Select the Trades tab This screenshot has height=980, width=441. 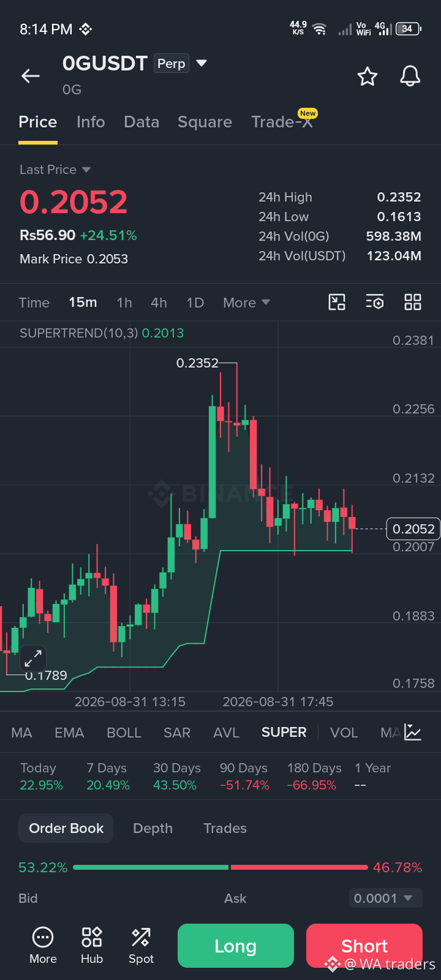tap(225, 828)
